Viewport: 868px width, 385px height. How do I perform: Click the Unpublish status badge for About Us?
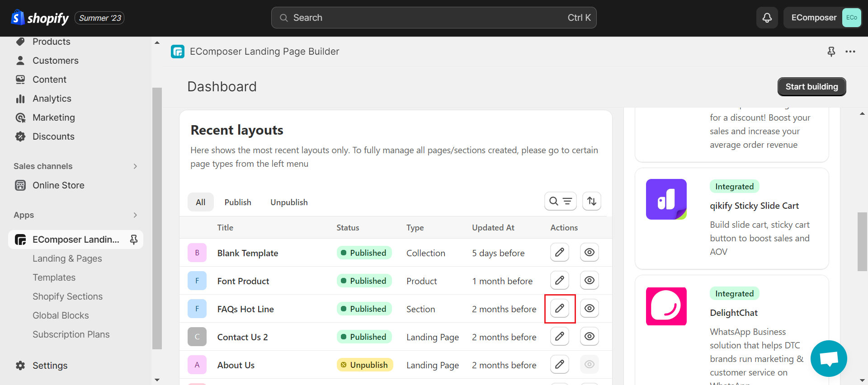pos(365,365)
